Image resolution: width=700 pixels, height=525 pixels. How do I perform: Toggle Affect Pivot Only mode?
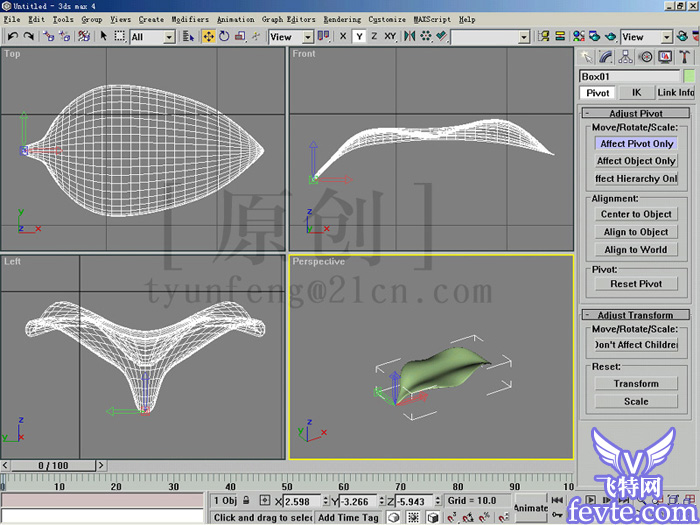point(636,144)
